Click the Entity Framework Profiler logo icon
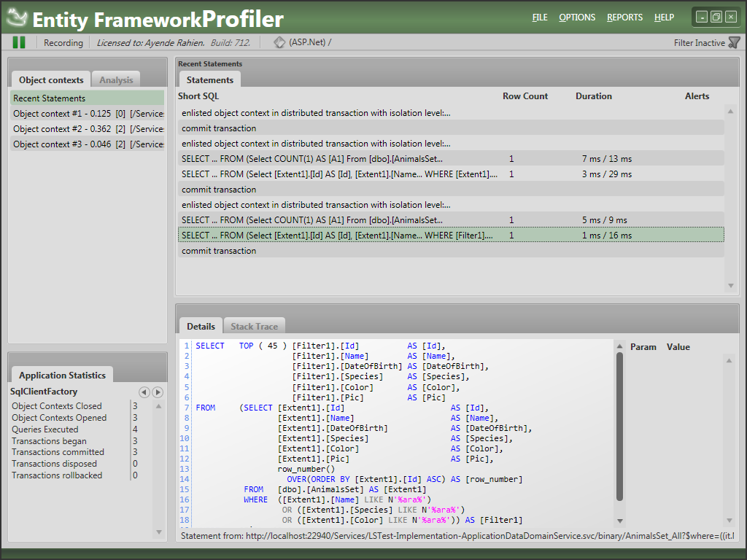 coord(18,17)
